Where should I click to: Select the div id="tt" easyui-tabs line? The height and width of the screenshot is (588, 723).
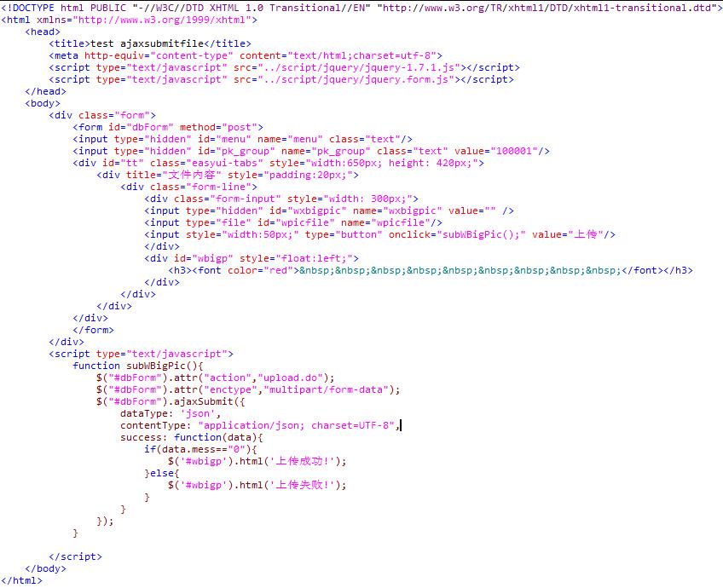click(279, 163)
